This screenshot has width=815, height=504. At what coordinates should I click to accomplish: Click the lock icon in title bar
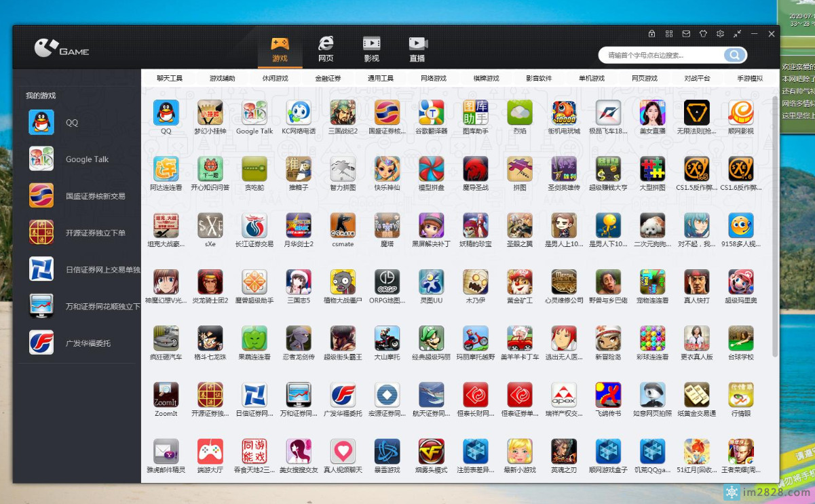click(651, 34)
